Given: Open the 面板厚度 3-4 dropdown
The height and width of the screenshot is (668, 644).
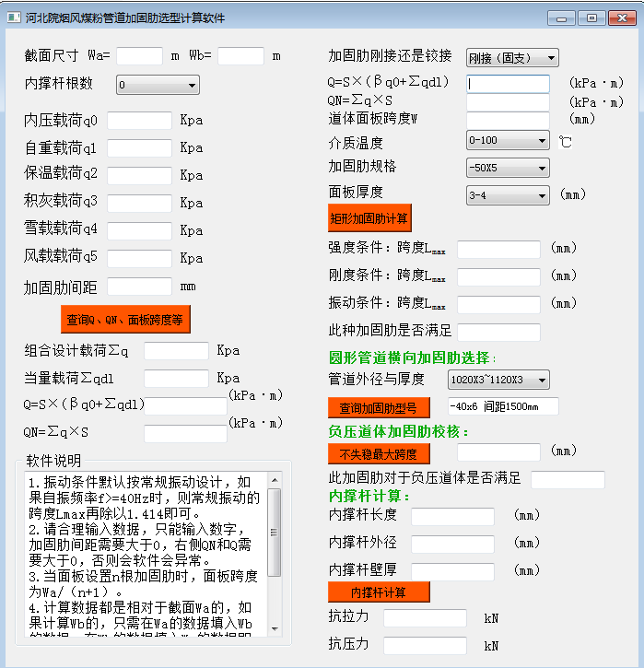Looking at the screenshot, I should [x=508, y=195].
